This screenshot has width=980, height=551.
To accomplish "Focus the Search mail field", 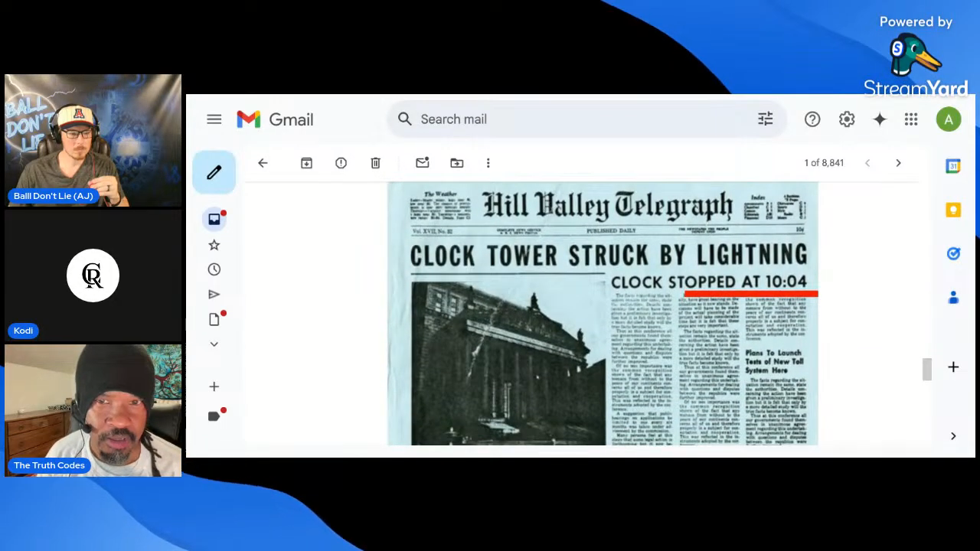I will pyautogui.click(x=586, y=119).
